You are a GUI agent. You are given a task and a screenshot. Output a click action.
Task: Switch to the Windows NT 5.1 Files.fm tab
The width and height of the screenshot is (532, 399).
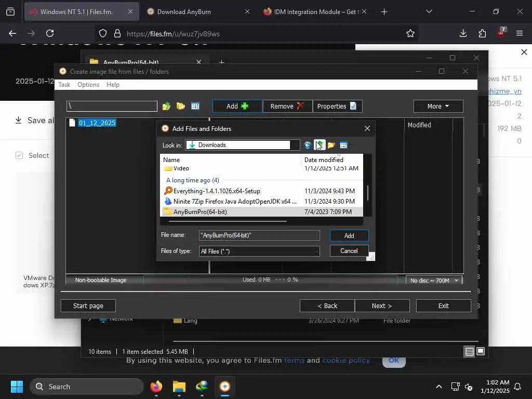tap(82, 12)
